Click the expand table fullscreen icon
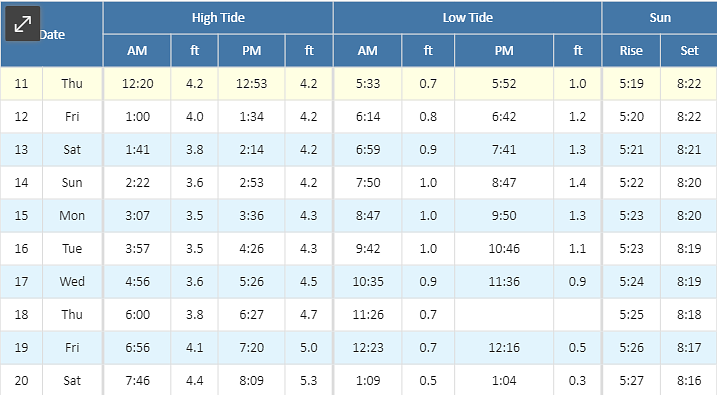Viewport: 717px width, 395px height. tap(22, 24)
